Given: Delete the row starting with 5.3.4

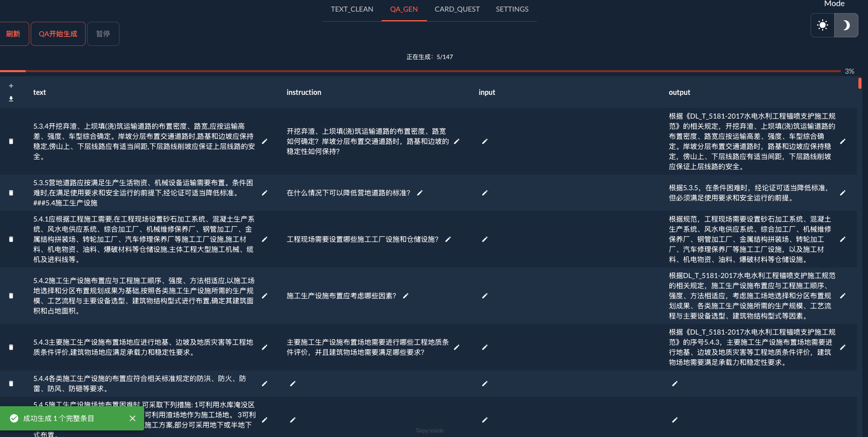Looking at the screenshot, I should (x=11, y=141).
